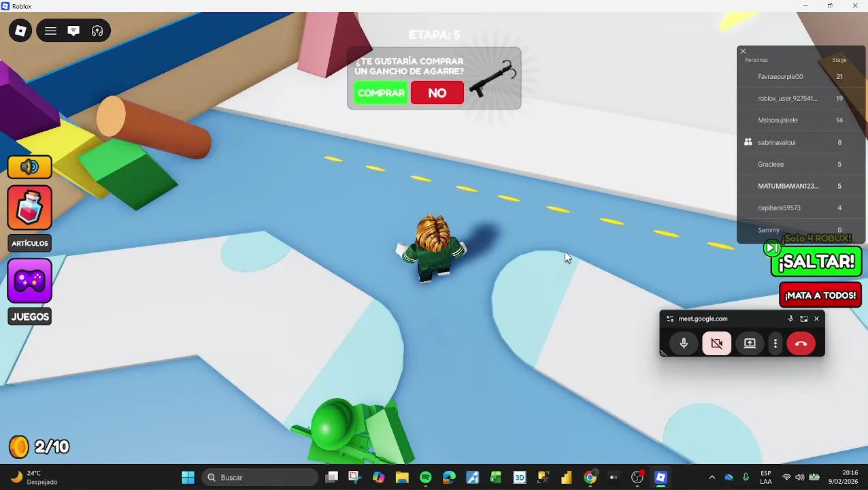Select player Mslsosujskele in the leaderboard

click(x=801, y=120)
